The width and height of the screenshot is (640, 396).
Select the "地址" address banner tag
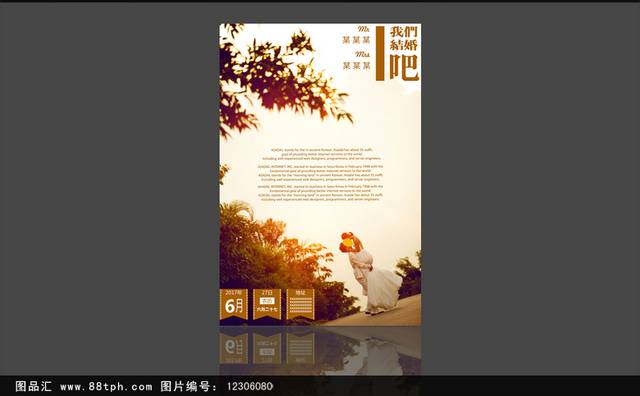pyautogui.click(x=300, y=304)
